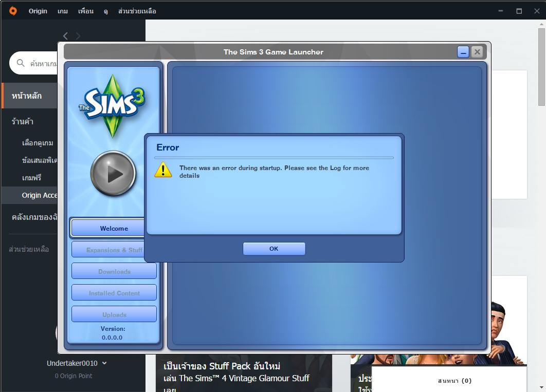The image size is (546, 392).
Task: Select the Welcome tab in launcher
Action: (107, 228)
